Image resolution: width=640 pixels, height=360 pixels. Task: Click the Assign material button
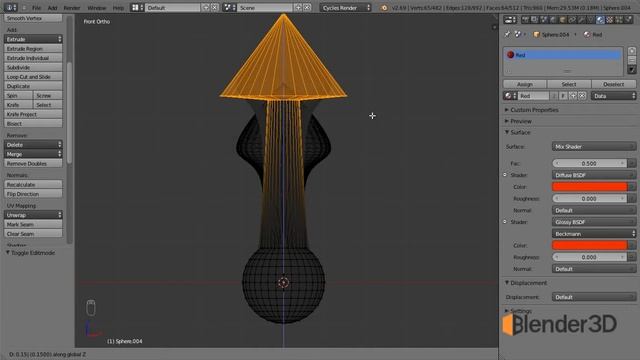(525, 84)
